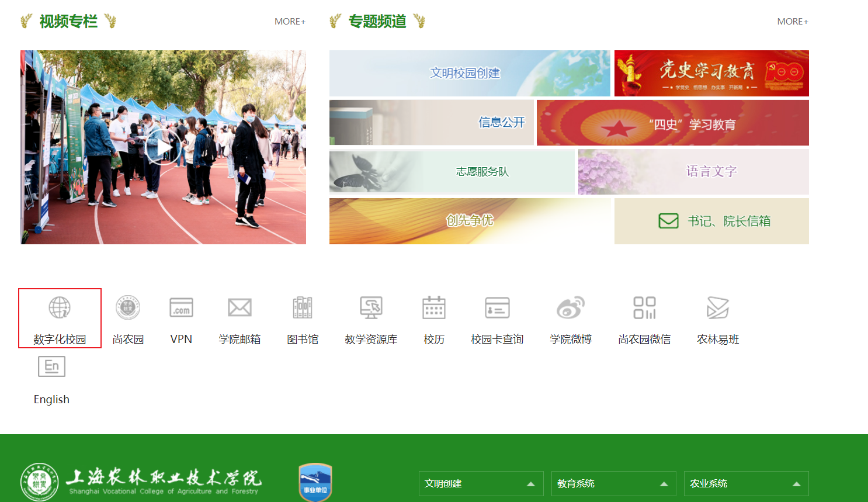Open the 党史学习教育 red banner
Viewport: 868px width, 502px height.
click(711, 73)
